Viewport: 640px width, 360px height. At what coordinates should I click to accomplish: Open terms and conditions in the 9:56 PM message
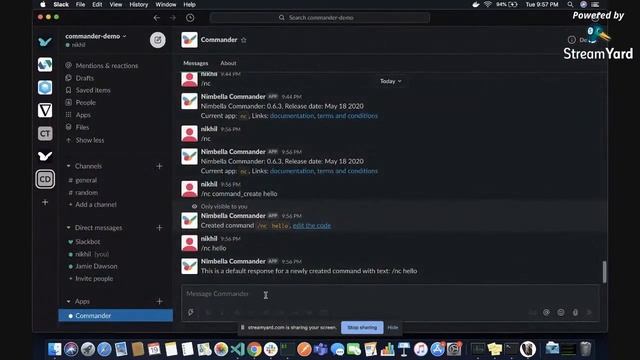pos(347,171)
